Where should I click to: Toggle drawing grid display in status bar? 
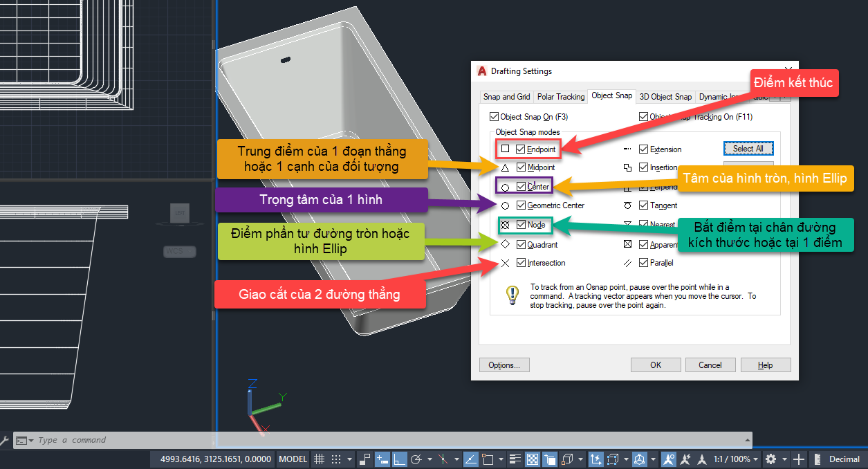tap(319, 459)
